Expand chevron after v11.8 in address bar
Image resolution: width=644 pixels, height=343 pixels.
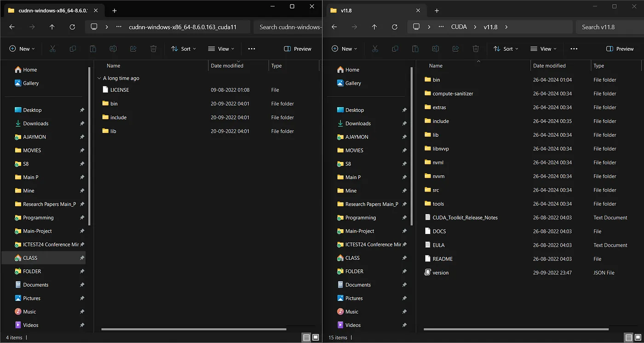[x=506, y=27]
